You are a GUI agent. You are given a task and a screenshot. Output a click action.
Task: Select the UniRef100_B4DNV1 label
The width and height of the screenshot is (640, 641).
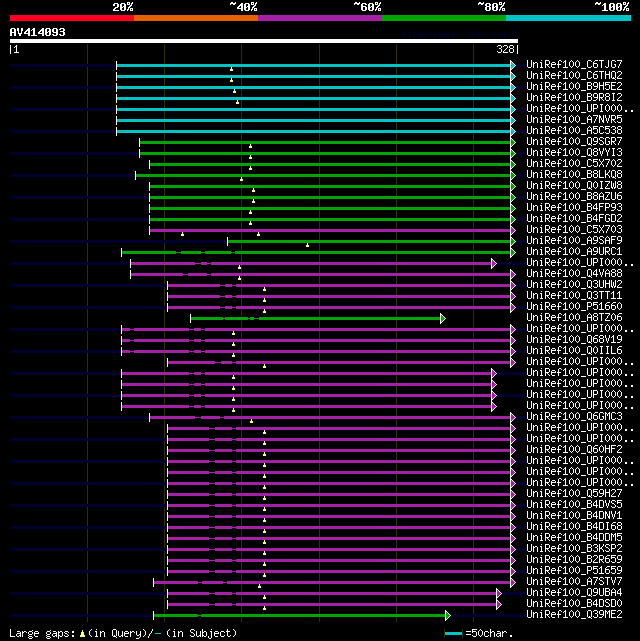tap(574, 515)
